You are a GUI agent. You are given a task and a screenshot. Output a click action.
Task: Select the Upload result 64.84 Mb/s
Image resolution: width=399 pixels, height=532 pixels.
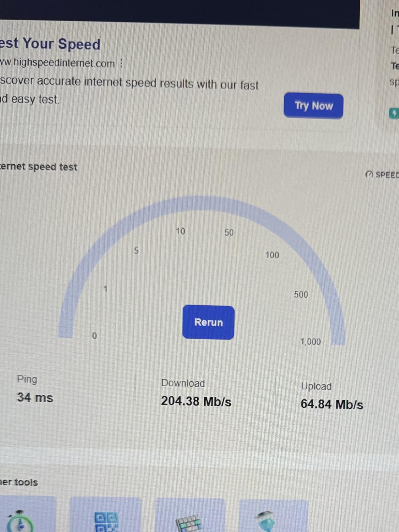[x=332, y=404]
